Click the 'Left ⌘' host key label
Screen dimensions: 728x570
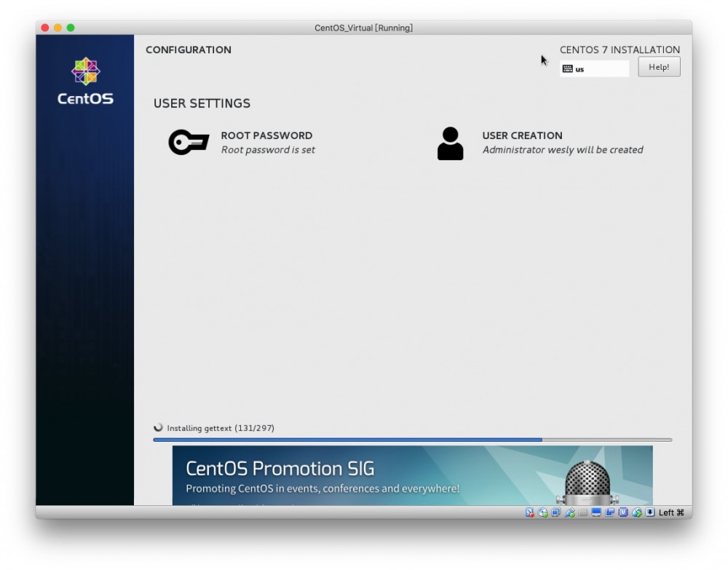(671, 512)
